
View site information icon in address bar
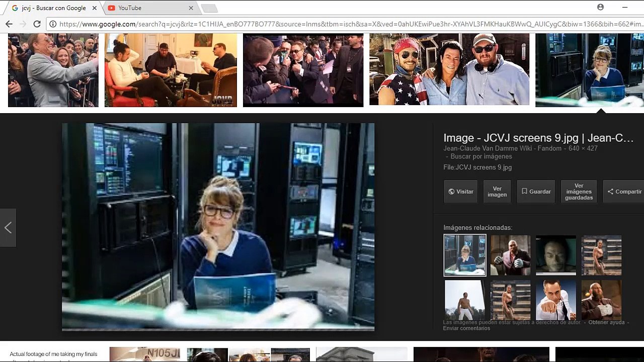pos(53,24)
